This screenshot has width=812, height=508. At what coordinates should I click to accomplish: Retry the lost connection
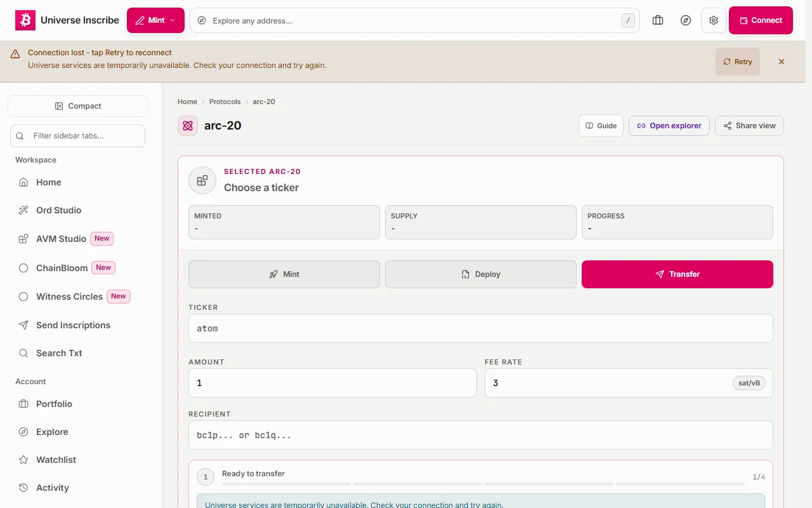[737, 62]
